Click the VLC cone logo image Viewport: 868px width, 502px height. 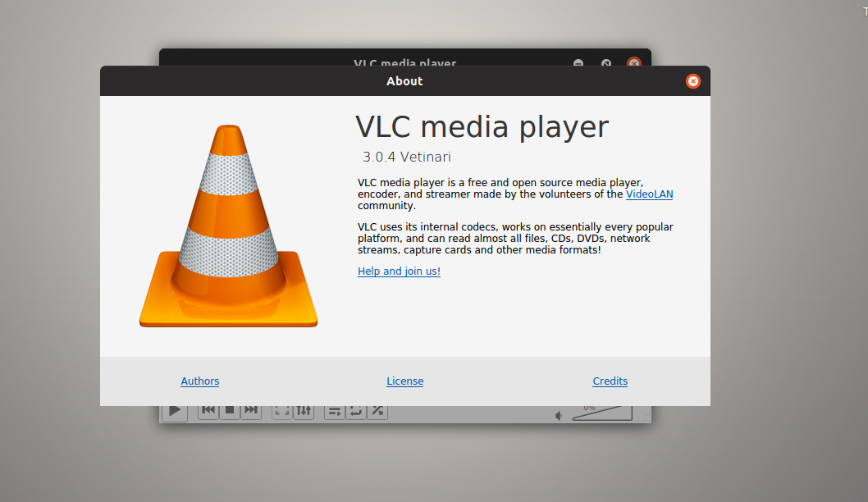(x=229, y=226)
